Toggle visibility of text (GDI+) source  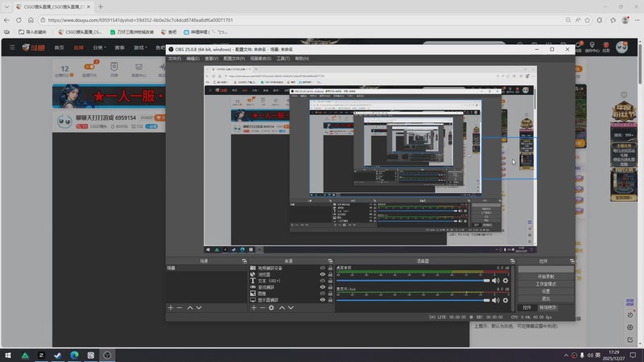pyautogui.click(x=323, y=281)
